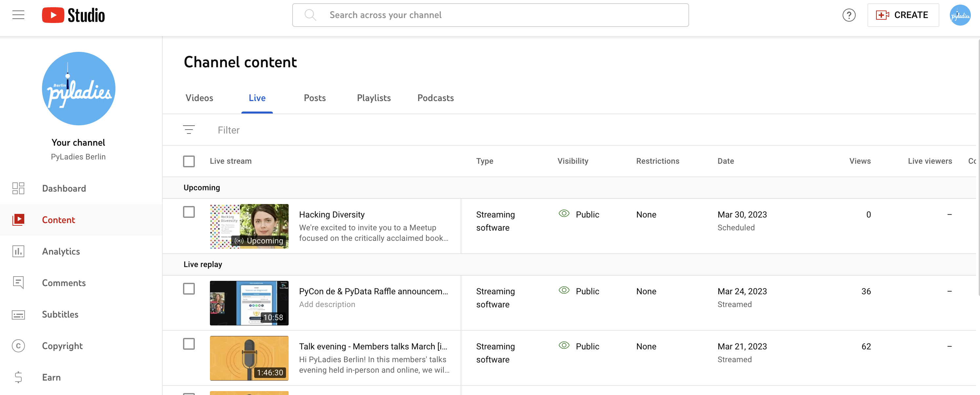Open the hamburger navigation menu
This screenshot has width=980, height=395.
[x=18, y=15]
